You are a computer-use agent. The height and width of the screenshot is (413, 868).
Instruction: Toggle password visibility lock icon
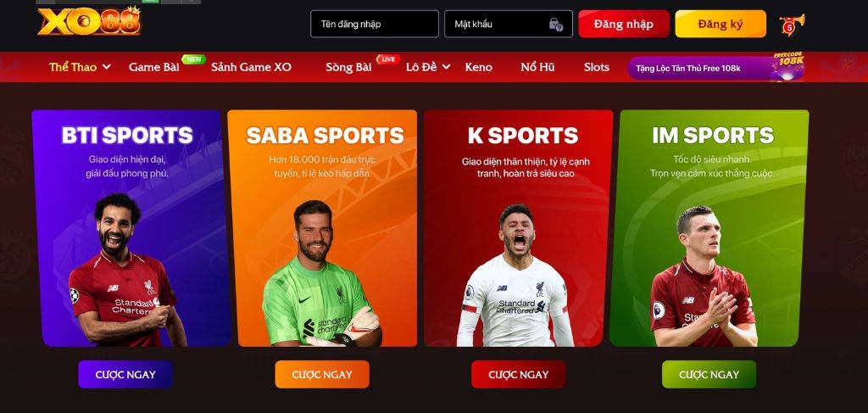(x=555, y=24)
